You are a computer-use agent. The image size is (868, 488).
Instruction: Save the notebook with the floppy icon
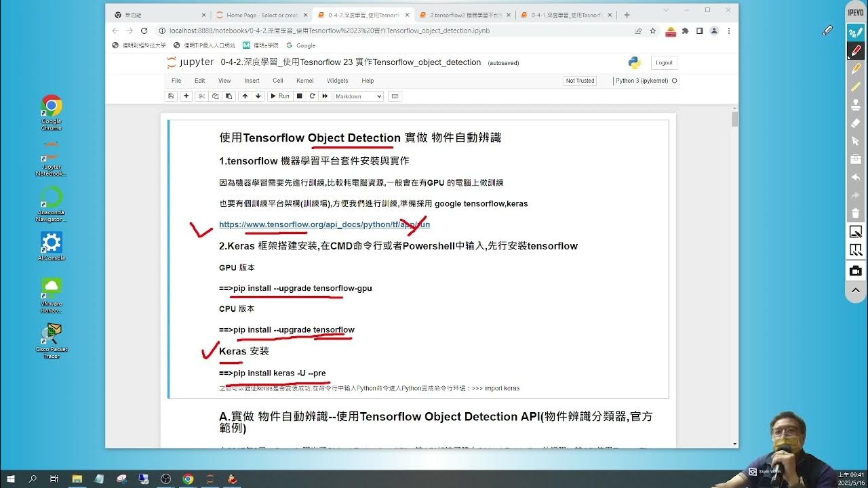click(171, 96)
